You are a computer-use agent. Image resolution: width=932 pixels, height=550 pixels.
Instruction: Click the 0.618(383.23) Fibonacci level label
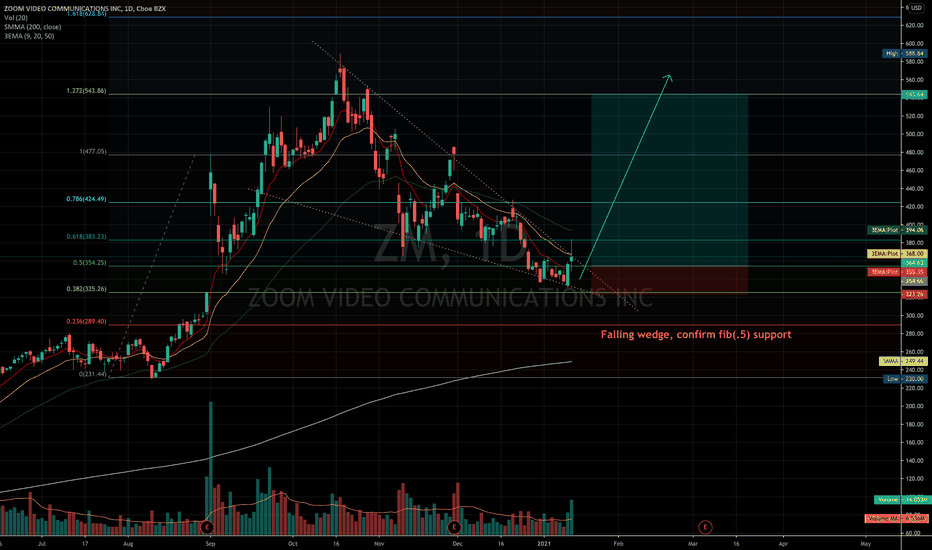tap(86, 237)
